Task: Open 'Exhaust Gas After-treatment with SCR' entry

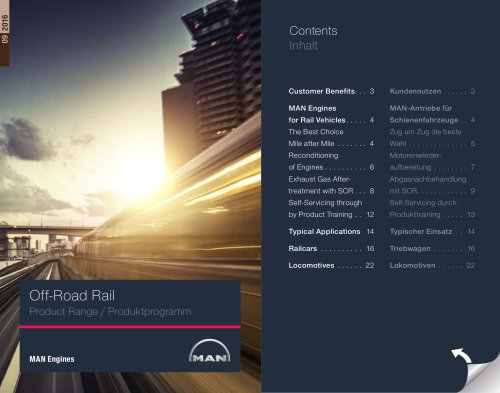Action: click(331, 185)
